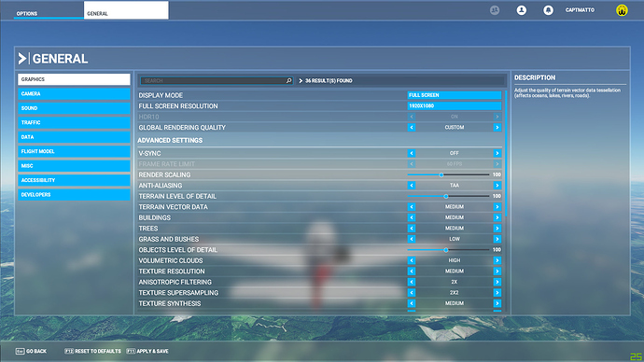Decrease Trees quality left arrow
The height and width of the screenshot is (362, 644).
pyautogui.click(x=411, y=229)
